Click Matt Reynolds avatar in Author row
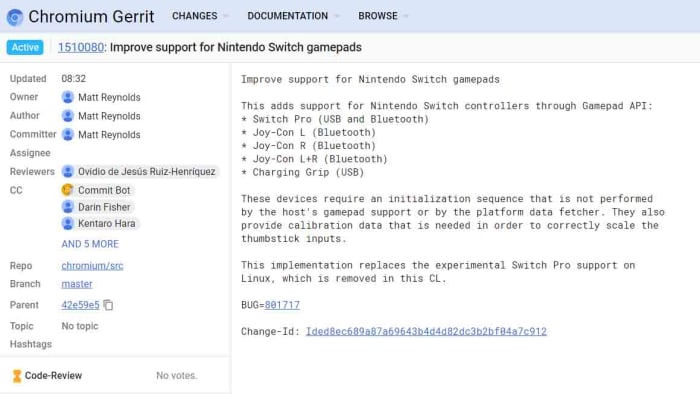This screenshot has width=700, height=394. [x=68, y=116]
